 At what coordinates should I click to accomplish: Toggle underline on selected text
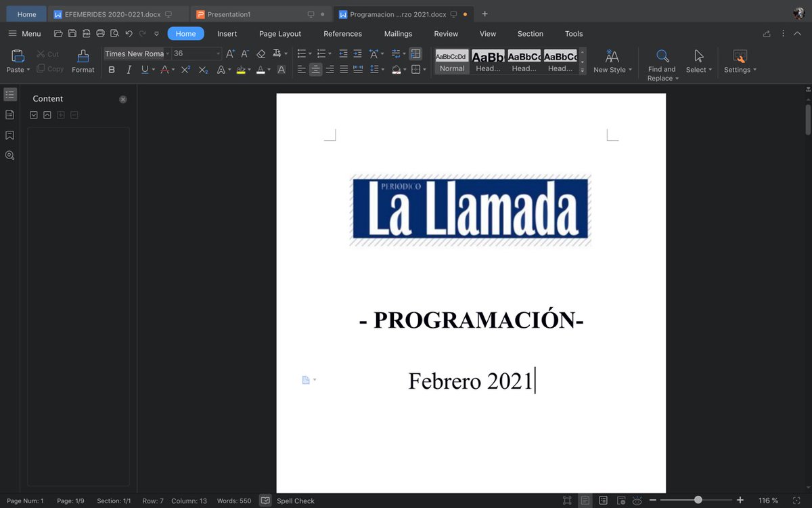145,70
